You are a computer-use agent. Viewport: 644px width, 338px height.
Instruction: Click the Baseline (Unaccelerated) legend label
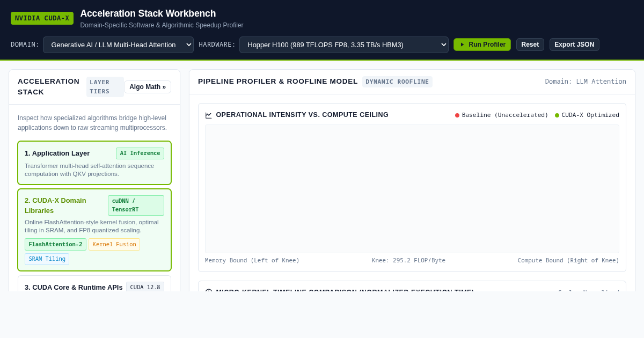[505, 115]
